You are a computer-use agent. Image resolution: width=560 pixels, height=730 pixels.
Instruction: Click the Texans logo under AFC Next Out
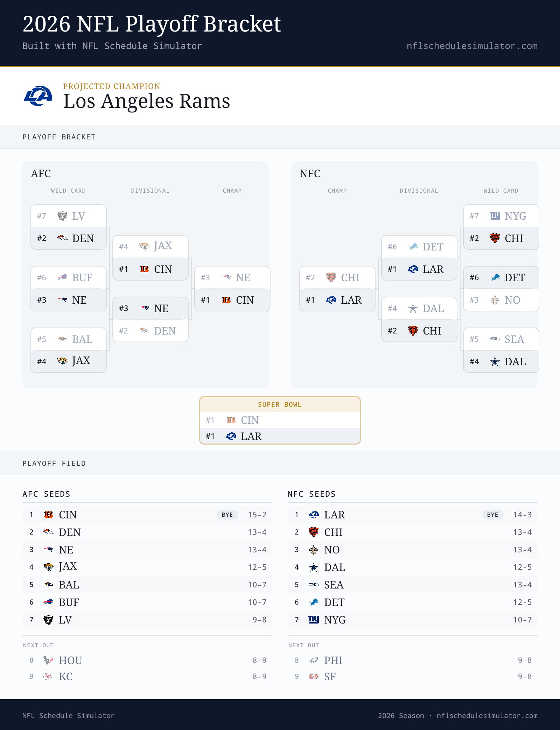[x=48, y=660]
